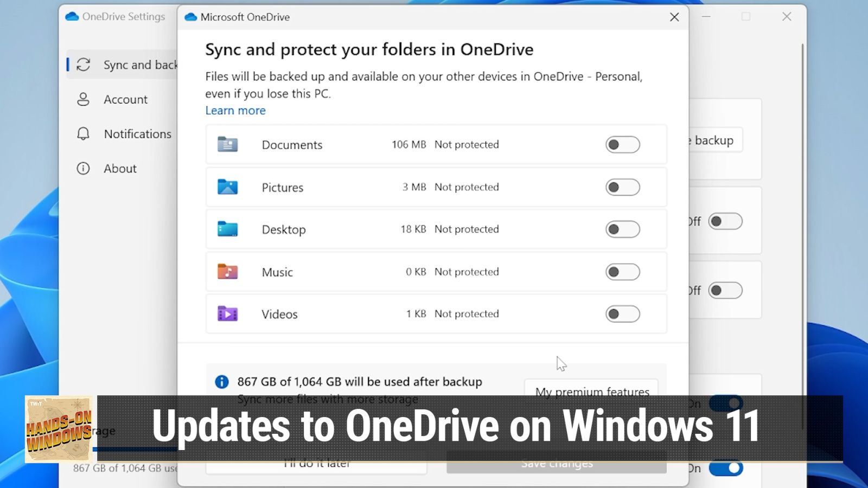This screenshot has height=488, width=868.
Task: Select the Pictures folder icon
Action: 228,187
